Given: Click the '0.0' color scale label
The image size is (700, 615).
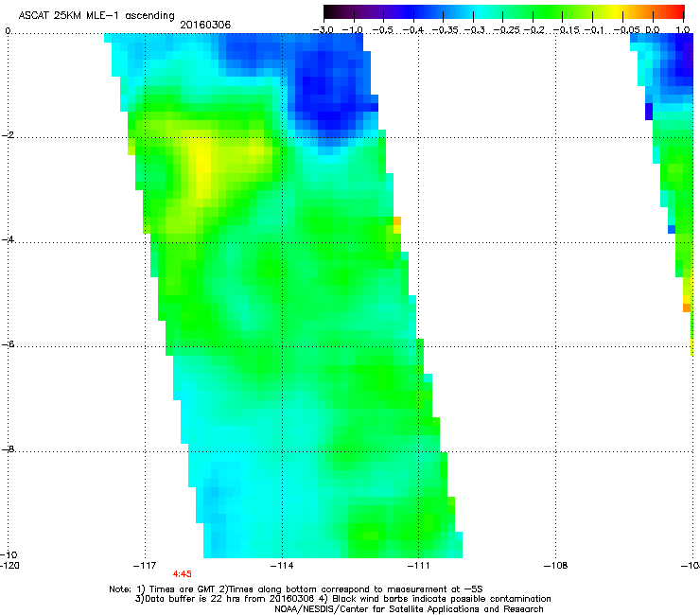Looking at the screenshot, I should (653, 30).
